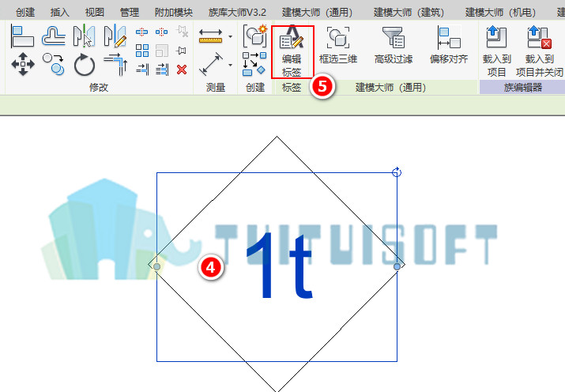Open the 管理 ribbon tab
The height and width of the screenshot is (392, 565).
pyautogui.click(x=130, y=13)
